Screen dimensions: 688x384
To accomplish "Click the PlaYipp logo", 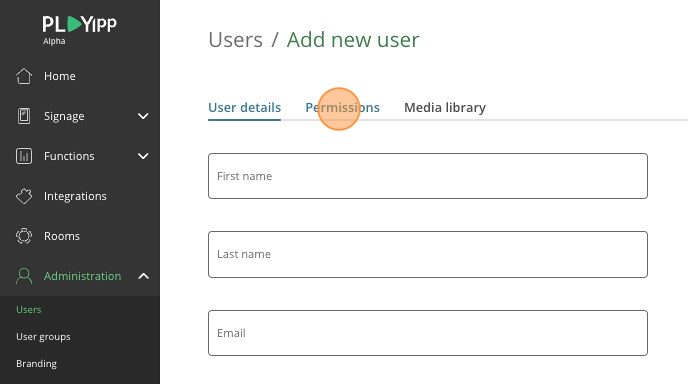I will click(79, 24).
